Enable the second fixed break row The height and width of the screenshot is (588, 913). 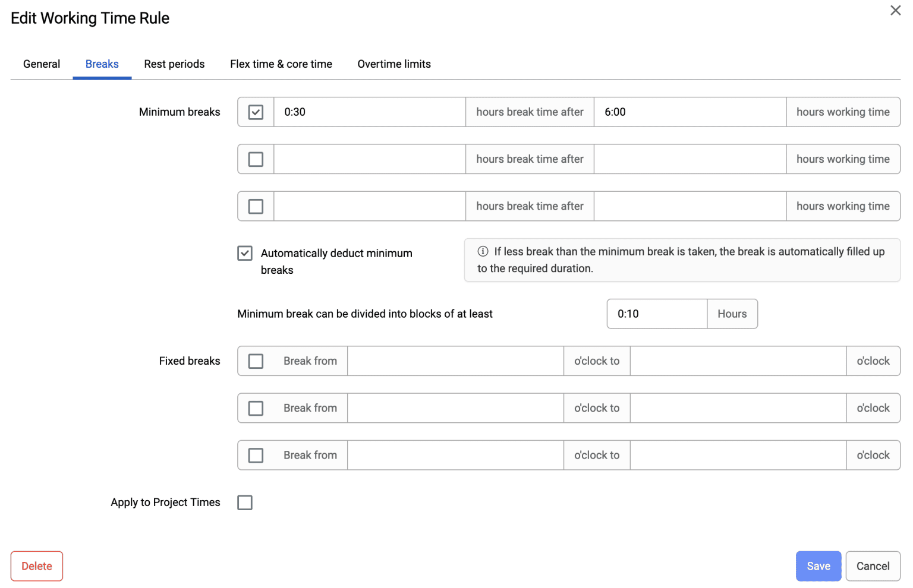click(256, 407)
